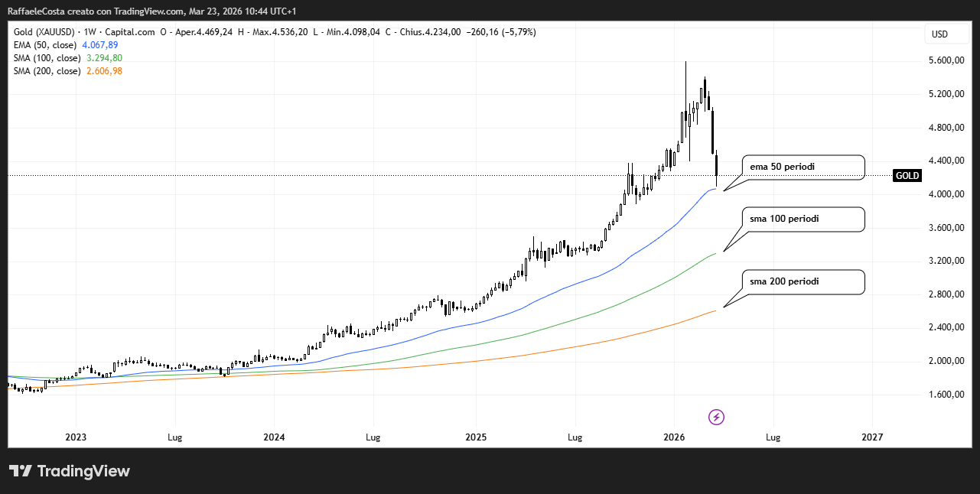This screenshot has width=980, height=494.
Task: Click the 2025 label on time axis
Action: coord(475,437)
